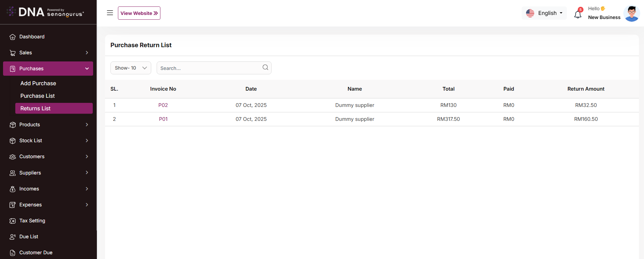Open the notifications bell
644x259 pixels.
pos(578,14)
